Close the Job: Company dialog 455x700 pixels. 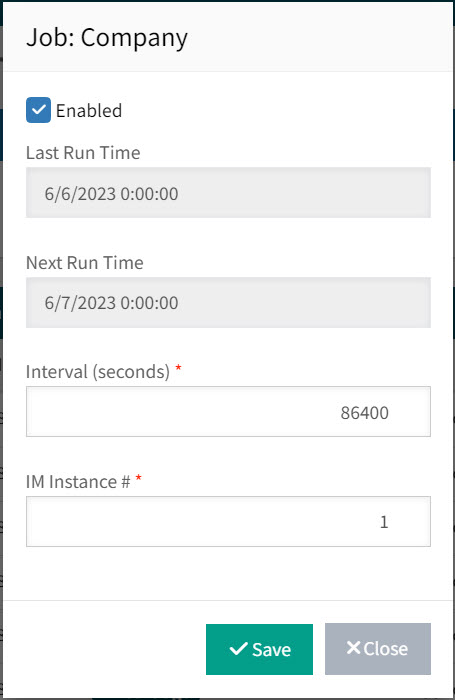click(x=378, y=649)
